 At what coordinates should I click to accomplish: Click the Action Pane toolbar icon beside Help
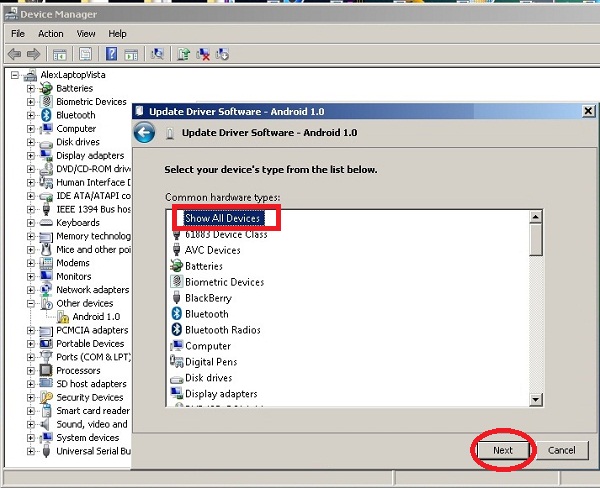131,55
